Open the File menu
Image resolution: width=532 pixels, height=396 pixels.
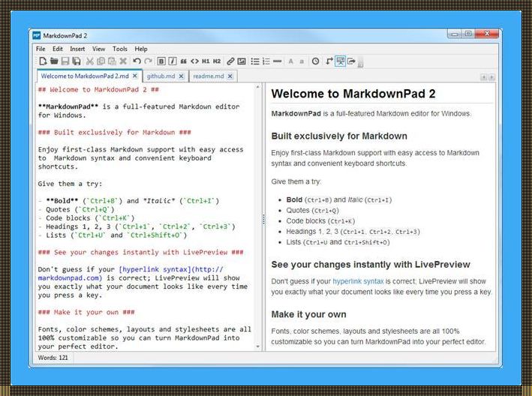pyautogui.click(x=41, y=49)
